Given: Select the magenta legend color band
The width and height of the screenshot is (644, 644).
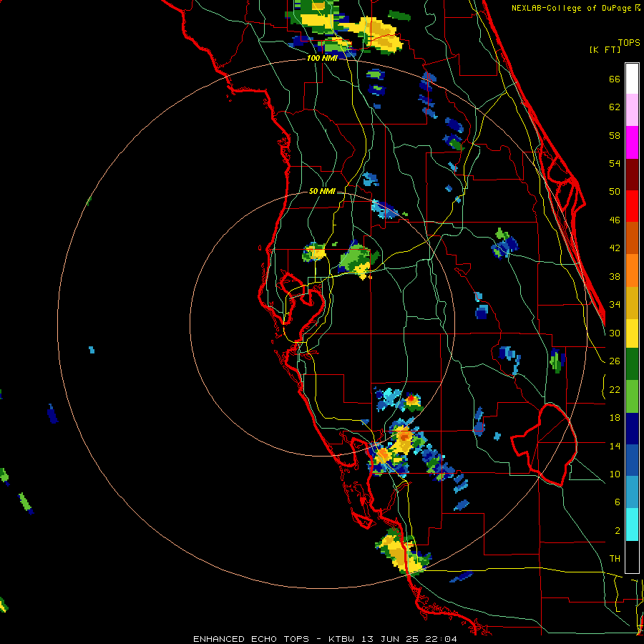Looking at the screenshot, I should 632,142.
